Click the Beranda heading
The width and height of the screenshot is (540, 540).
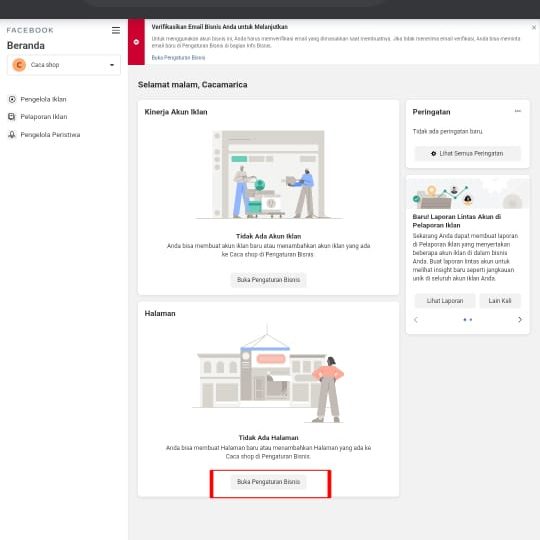(x=26, y=45)
